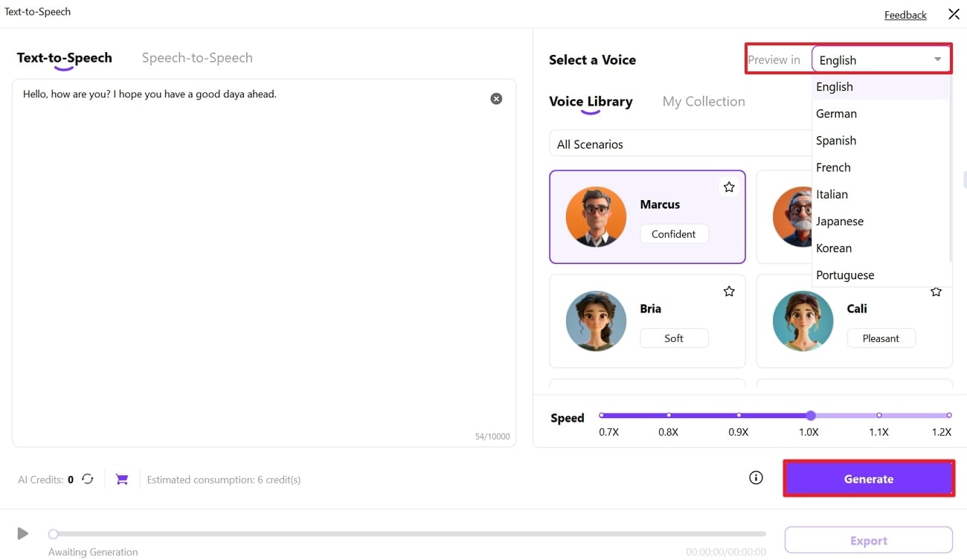Collapse the Preview in language dropdown
The height and width of the screenshot is (560, 967).
pos(937,59)
